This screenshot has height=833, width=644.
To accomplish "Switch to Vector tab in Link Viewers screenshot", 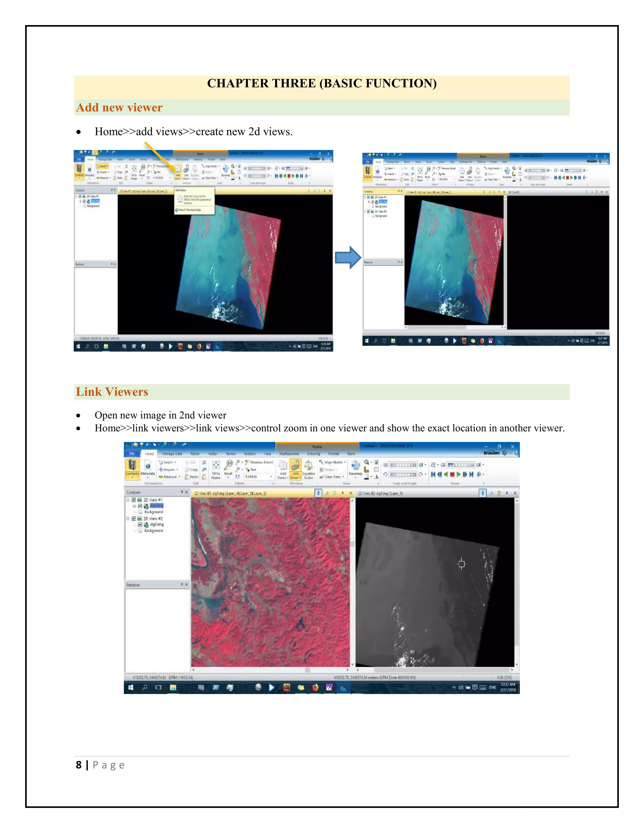I will pyautogui.click(x=213, y=454).
